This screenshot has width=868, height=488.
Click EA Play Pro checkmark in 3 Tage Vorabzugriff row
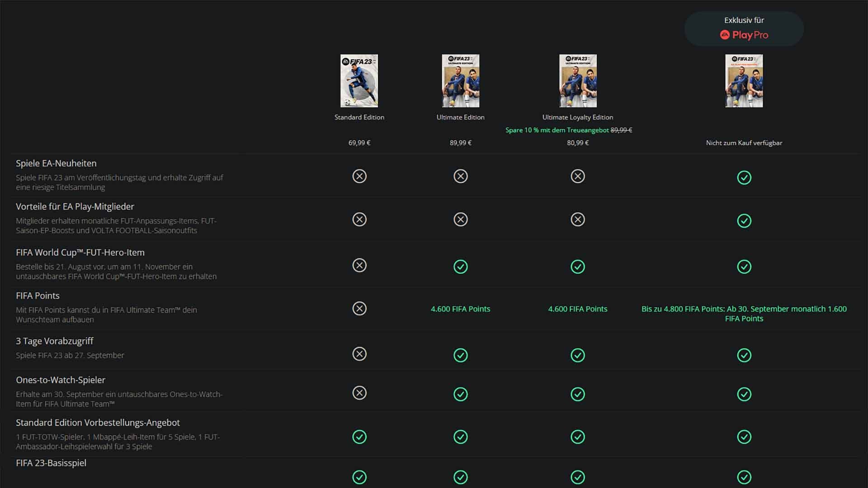[x=744, y=355]
